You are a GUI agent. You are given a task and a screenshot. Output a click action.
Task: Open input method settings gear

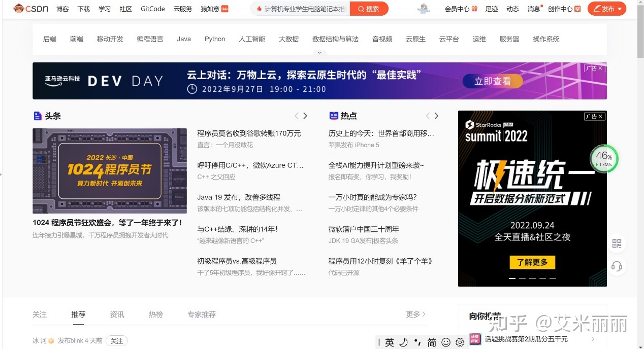tap(460, 342)
